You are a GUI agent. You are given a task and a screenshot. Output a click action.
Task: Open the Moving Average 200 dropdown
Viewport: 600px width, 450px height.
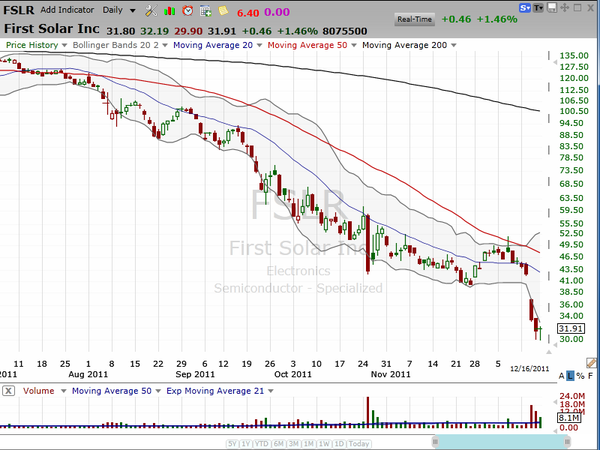point(408,45)
